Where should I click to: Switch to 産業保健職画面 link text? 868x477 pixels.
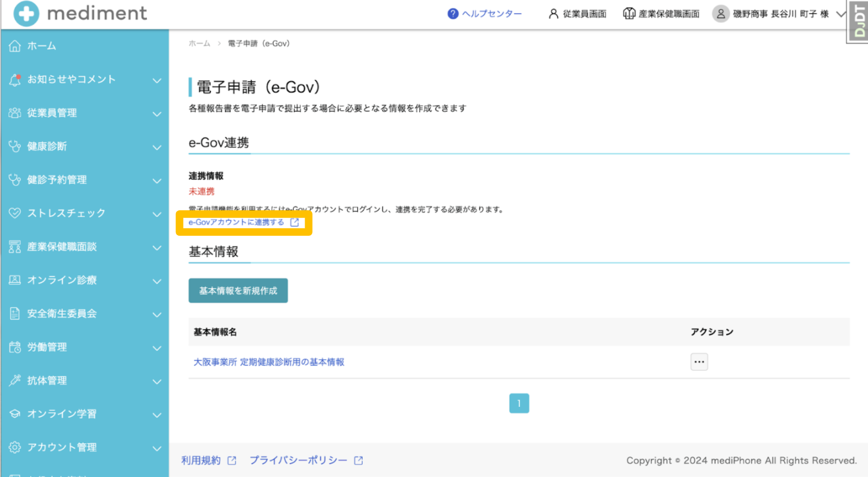[x=669, y=14]
